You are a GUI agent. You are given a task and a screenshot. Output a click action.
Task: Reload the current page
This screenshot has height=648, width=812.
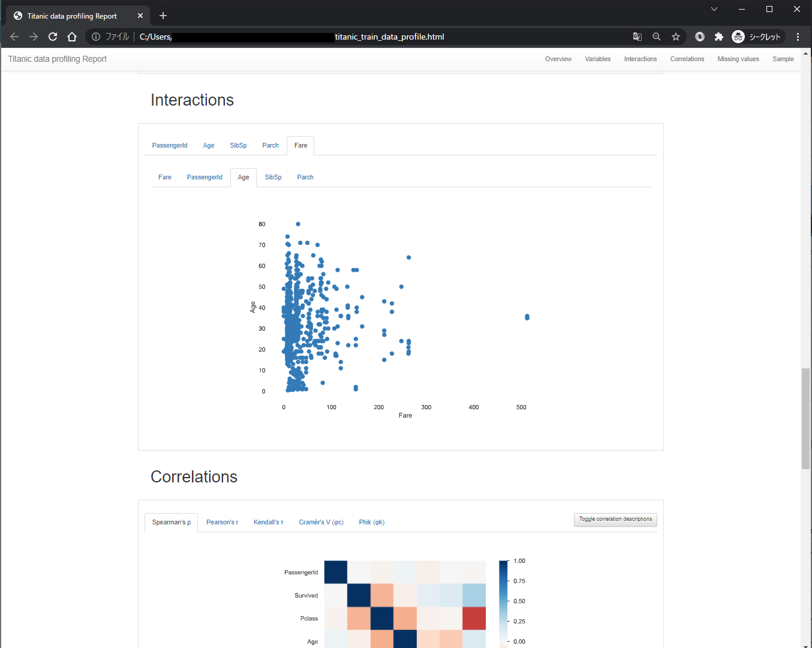53,37
